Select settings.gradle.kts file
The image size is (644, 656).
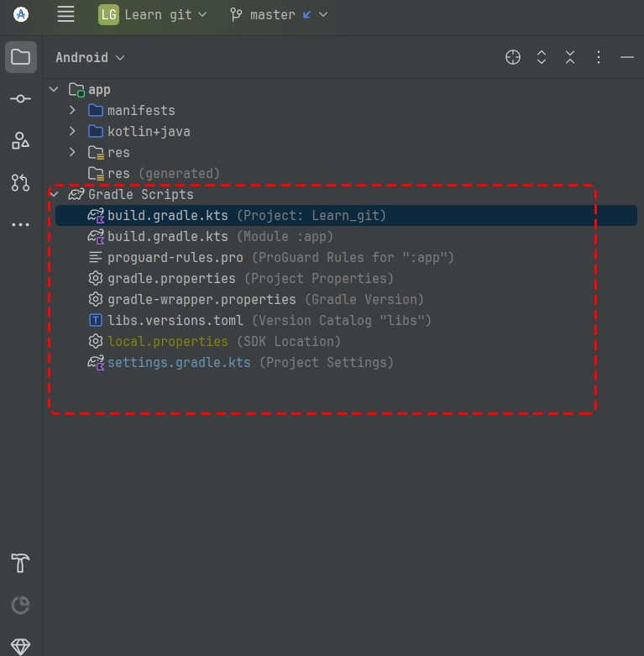coord(179,362)
